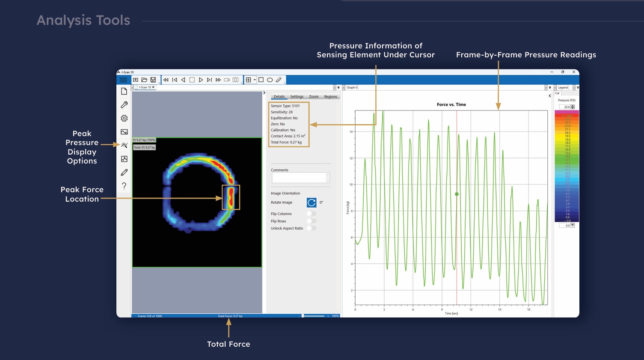This screenshot has width=644, height=360.
Task: Click the wrench tools sidebar icon
Action: 124,104
